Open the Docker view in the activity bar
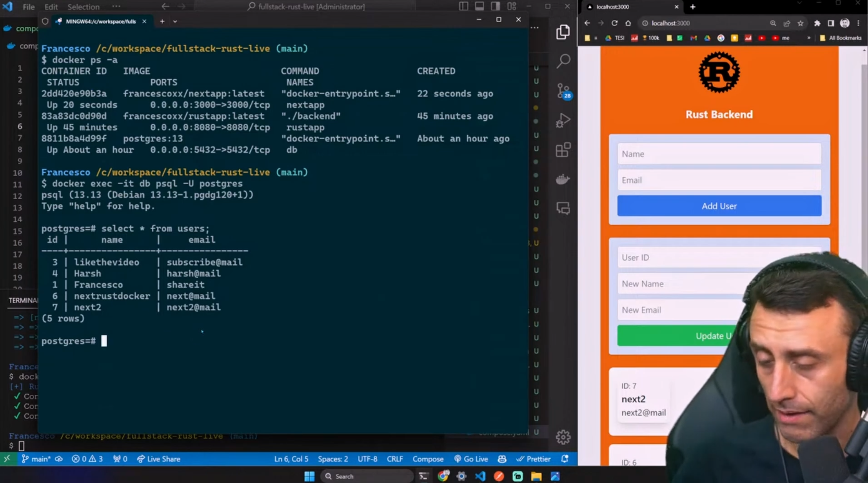 [x=563, y=178]
